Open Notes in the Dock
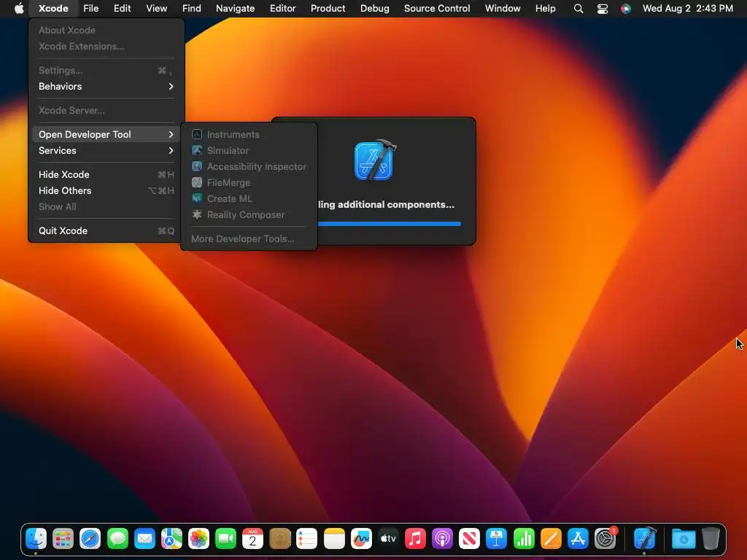This screenshot has width=747, height=560. coord(334,539)
